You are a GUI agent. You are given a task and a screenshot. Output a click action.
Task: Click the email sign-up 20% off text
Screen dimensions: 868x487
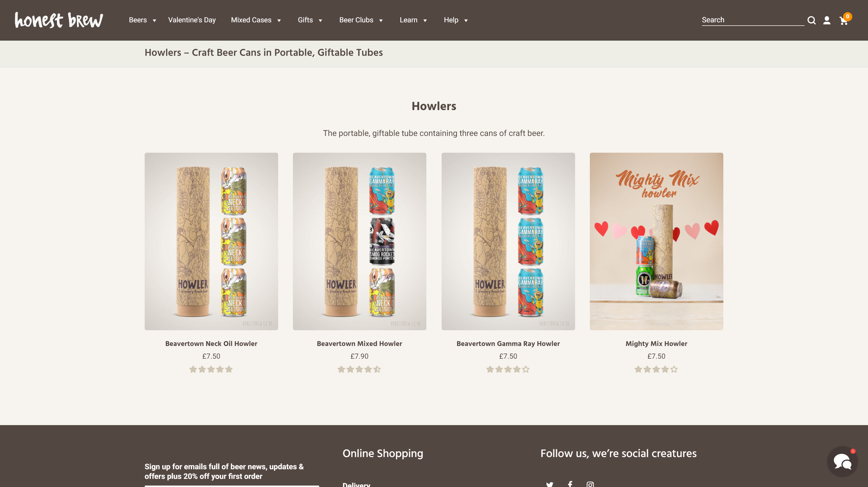click(x=224, y=471)
